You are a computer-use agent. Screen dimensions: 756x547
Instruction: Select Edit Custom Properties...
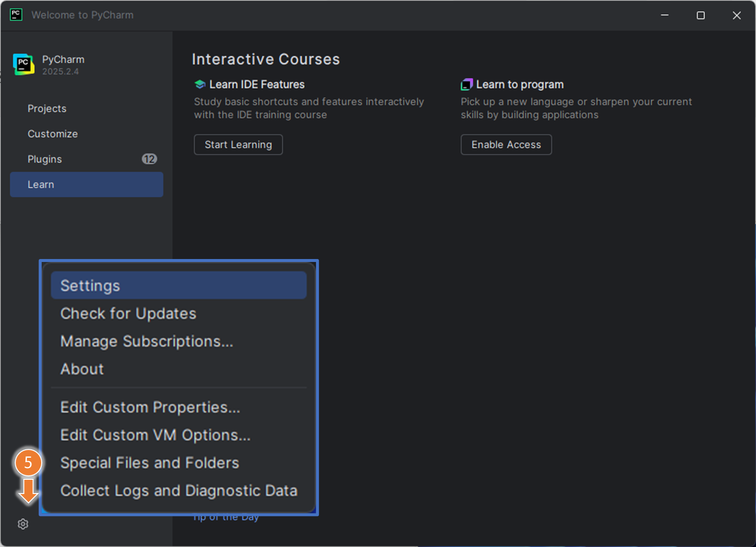pyautogui.click(x=179, y=407)
